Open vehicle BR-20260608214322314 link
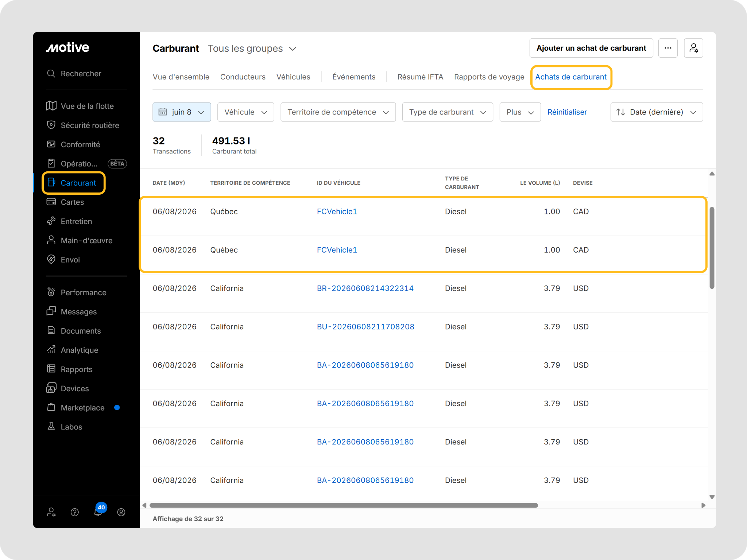Screen dimensions: 747x560 [365, 288]
